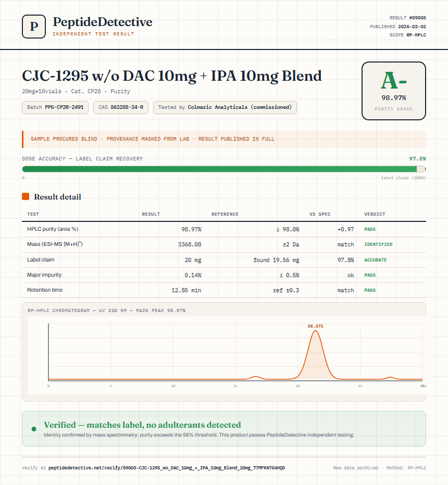Click the 12.85 min retention result

tap(186, 290)
